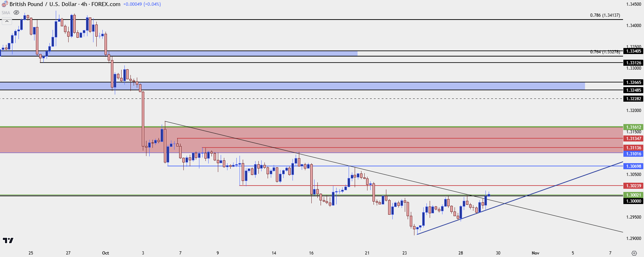The height and width of the screenshot is (257, 644).
Task: Select the red 1.30239 price label
Action: (x=634, y=186)
